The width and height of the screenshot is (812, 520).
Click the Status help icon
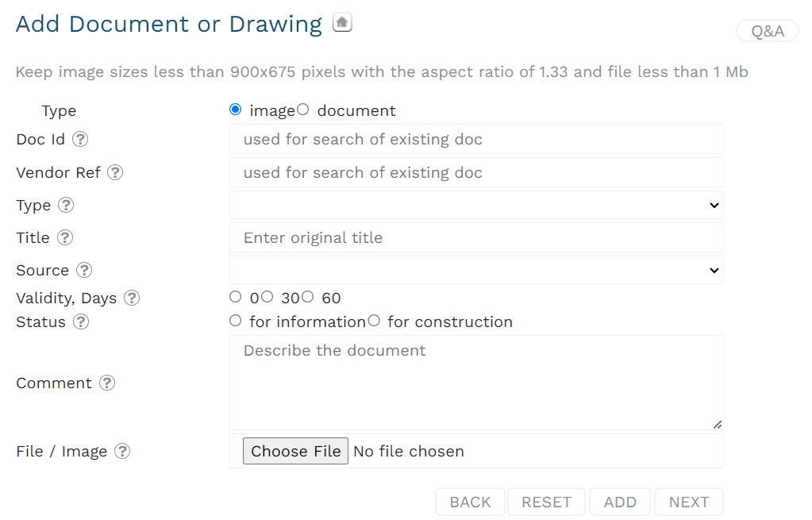81,322
